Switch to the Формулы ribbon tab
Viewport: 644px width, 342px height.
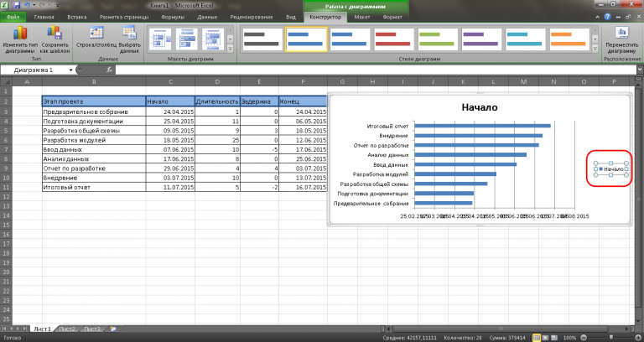(172, 16)
